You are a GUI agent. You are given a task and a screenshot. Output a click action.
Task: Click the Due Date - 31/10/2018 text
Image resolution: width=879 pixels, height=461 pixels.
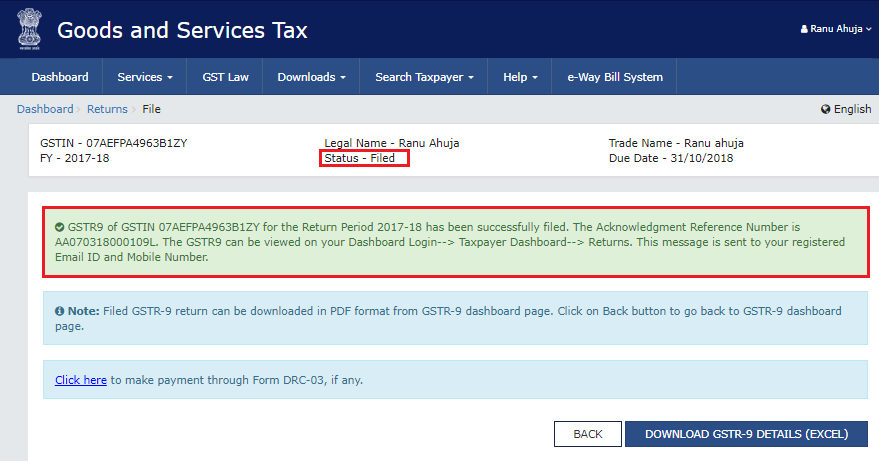pos(671,158)
